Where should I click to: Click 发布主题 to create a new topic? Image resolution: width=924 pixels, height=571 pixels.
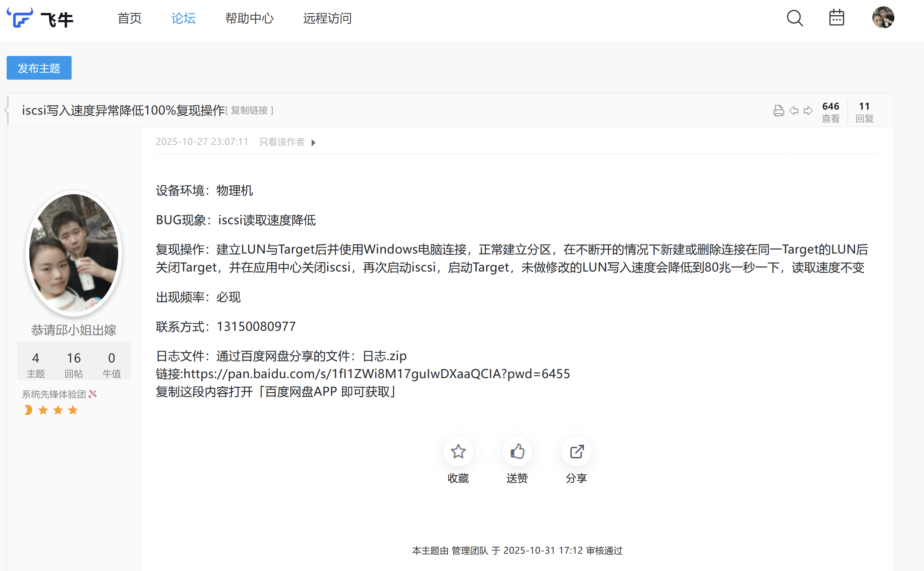coord(39,68)
